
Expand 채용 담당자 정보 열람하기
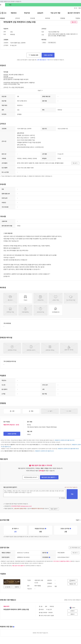49,477
